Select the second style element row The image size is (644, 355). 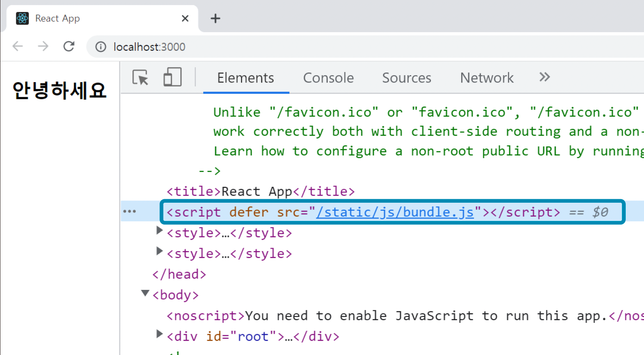(229, 254)
